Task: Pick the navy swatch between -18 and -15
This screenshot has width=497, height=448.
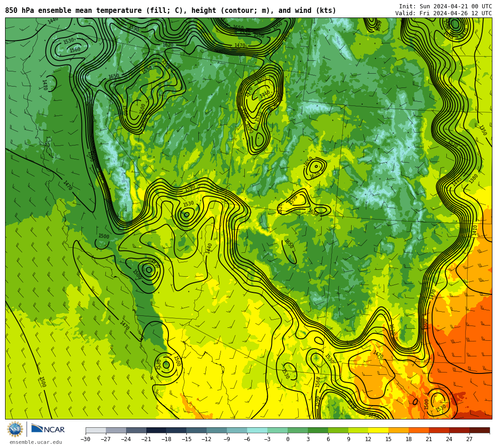Action: [177, 430]
